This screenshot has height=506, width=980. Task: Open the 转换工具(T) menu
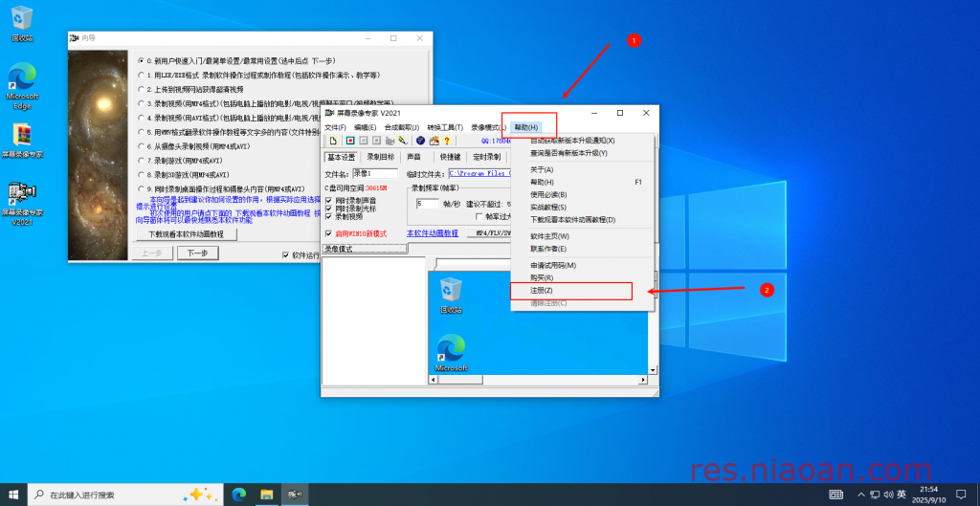pos(445,127)
